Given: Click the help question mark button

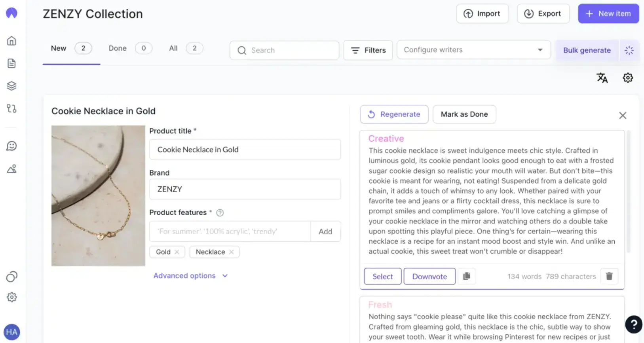Looking at the screenshot, I should point(633,324).
